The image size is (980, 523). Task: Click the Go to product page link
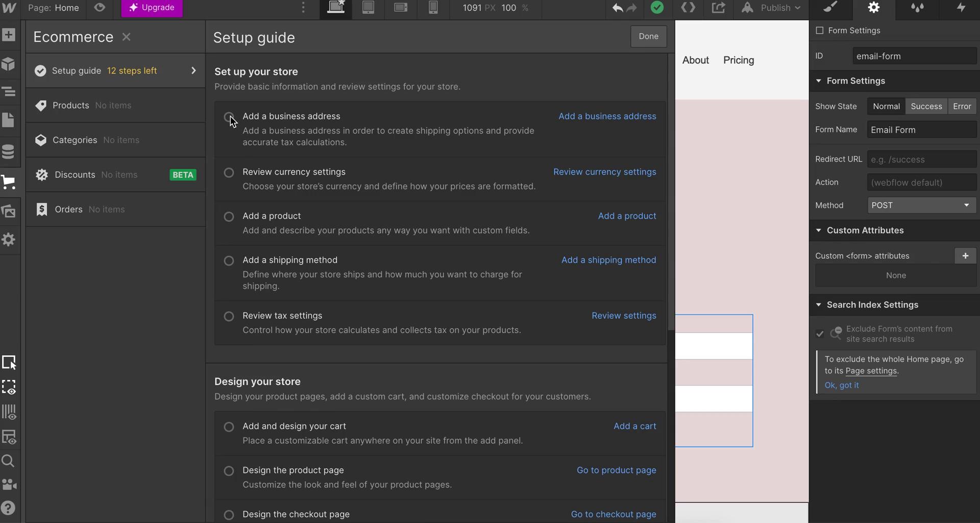click(x=616, y=470)
